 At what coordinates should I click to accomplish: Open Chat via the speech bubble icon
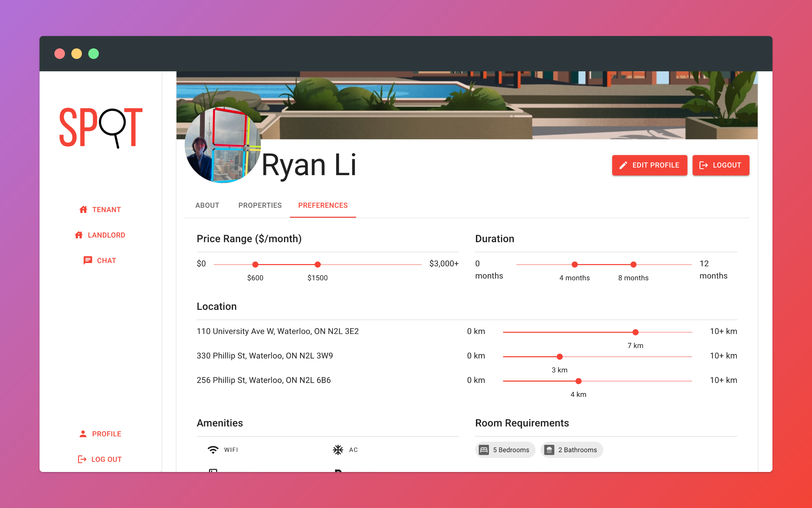click(x=88, y=261)
